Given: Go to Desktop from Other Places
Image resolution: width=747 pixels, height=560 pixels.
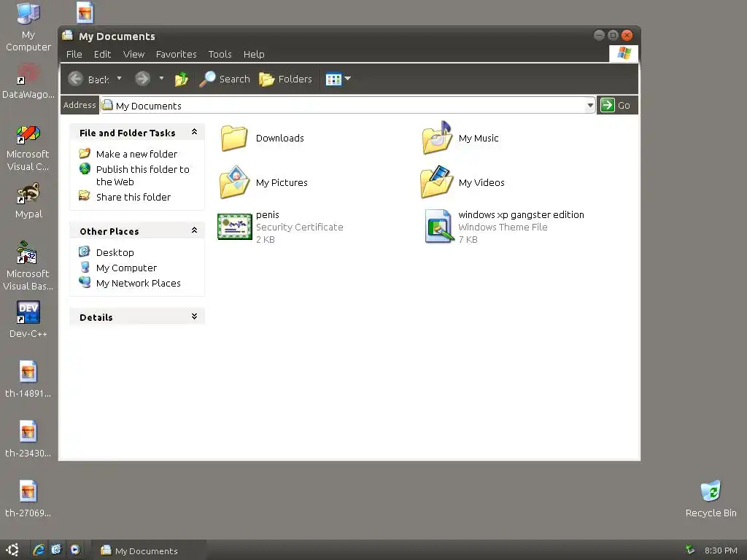Looking at the screenshot, I should [115, 252].
